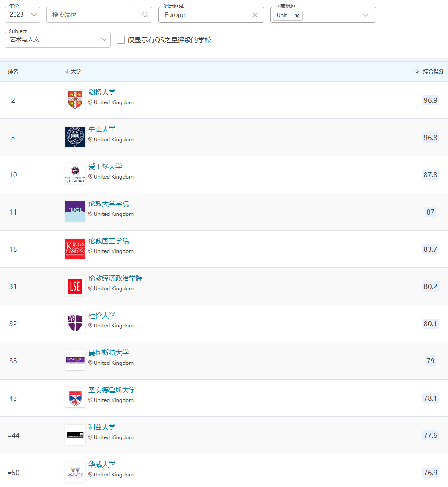448x487 pixels.
Task: Click United Kingdom under 牛津大学
Action: [x=114, y=140]
